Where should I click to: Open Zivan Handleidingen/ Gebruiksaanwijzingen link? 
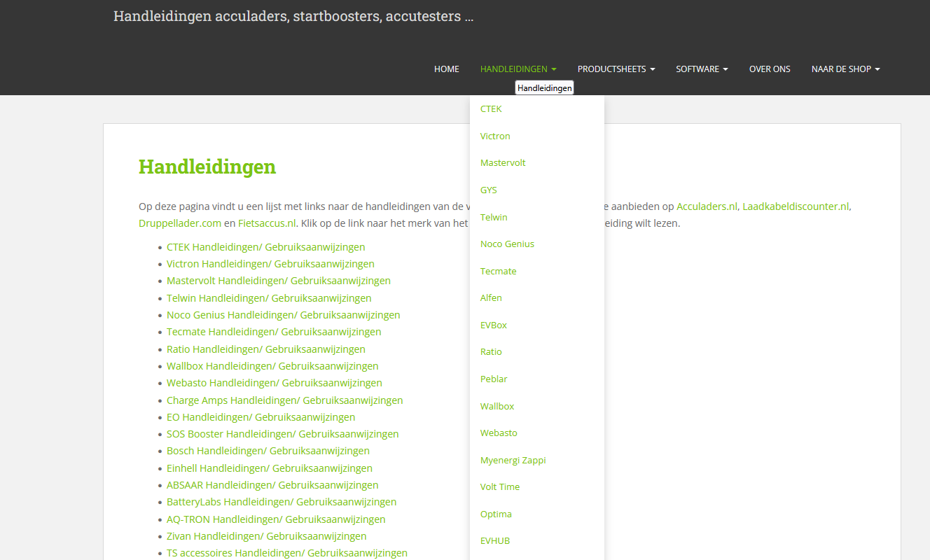click(x=266, y=536)
